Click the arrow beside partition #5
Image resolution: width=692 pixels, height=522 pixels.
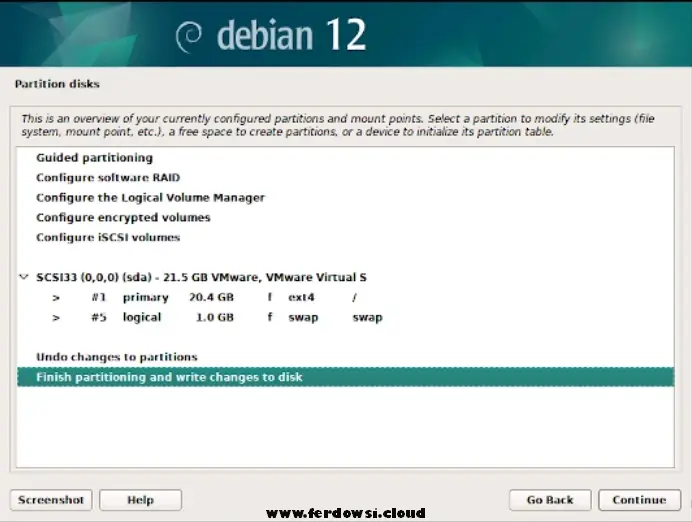[x=56, y=318]
